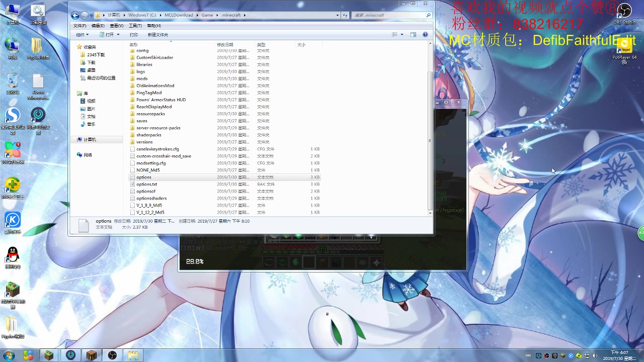Viewport: 644px width, 362px height.
Task: Open the grass block taskbar icon
Action: [x=49, y=355]
